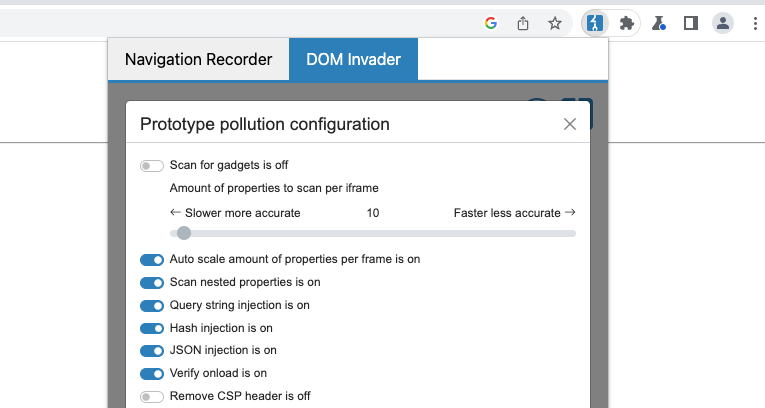Switch off JSON injection
The image size is (765, 408).
[x=152, y=351]
